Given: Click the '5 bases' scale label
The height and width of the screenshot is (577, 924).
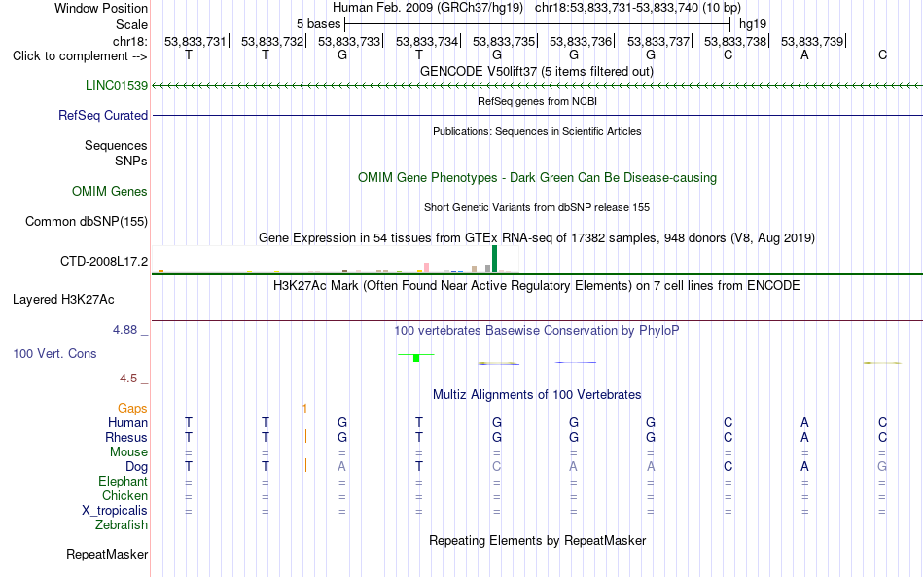Looking at the screenshot, I should (318, 24).
